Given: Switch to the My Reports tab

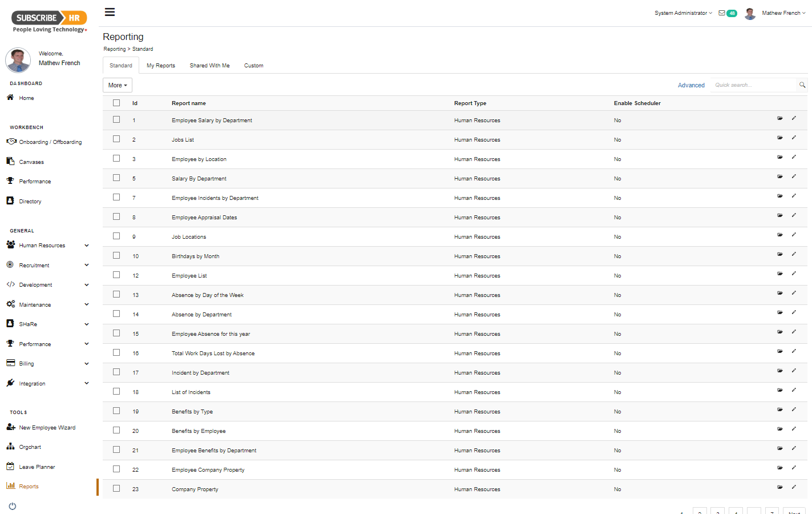Looking at the screenshot, I should click(x=161, y=66).
